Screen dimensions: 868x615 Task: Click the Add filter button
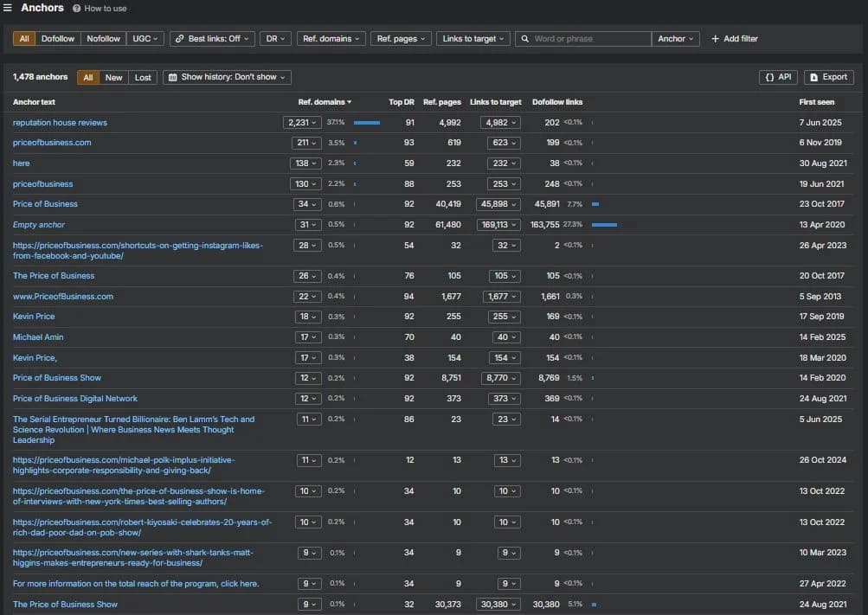(735, 39)
